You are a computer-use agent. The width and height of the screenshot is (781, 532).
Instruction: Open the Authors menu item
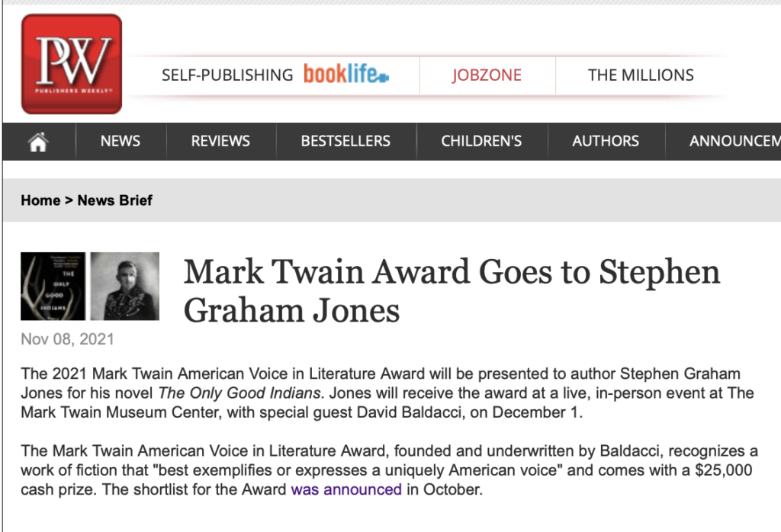(606, 141)
